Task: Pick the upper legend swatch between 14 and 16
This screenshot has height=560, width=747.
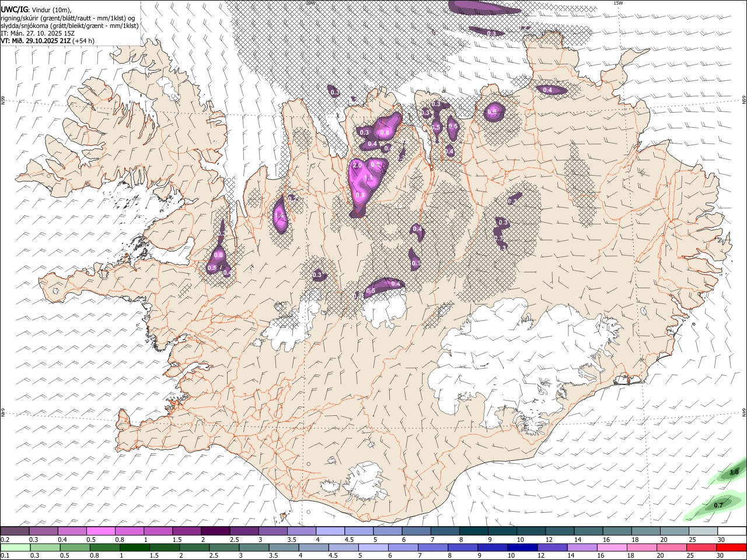Action: 588,531
